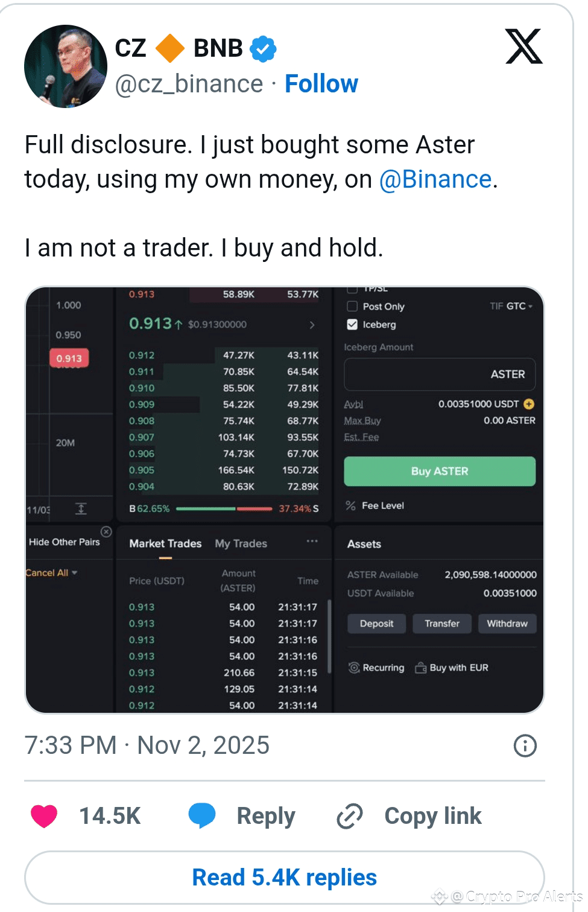Image resolution: width=588 pixels, height=912 pixels.
Task: Click the copy link chain icon
Action: pyautogui.click(x=350, y=816)
